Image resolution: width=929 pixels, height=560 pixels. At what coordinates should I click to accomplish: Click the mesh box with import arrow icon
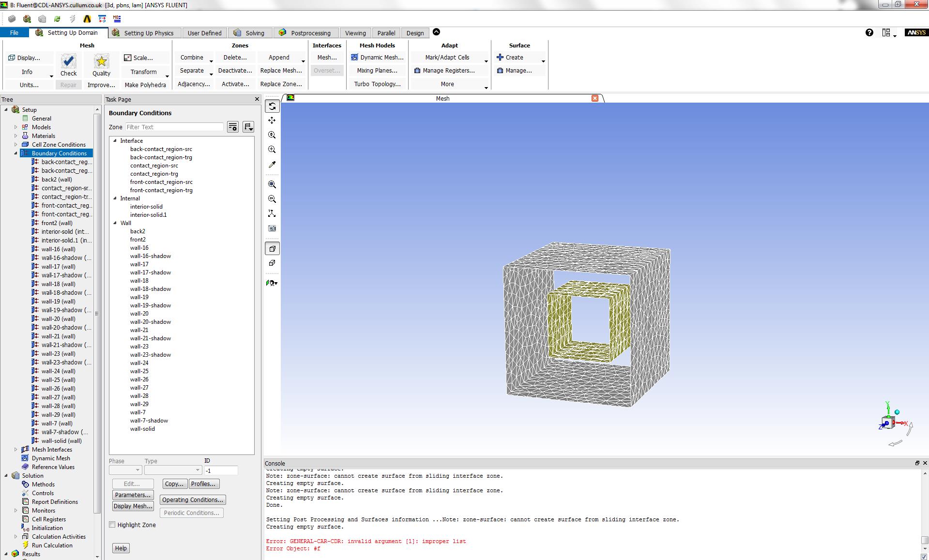(x=27, y=19)
